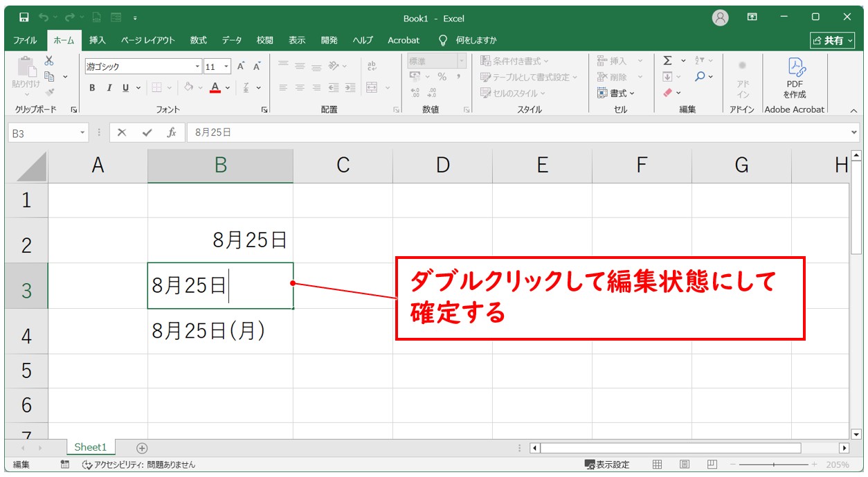The height and width of the screenshot is (477, 868).
Task: Open the number format dropdown
Action: (x=462, y=61)
